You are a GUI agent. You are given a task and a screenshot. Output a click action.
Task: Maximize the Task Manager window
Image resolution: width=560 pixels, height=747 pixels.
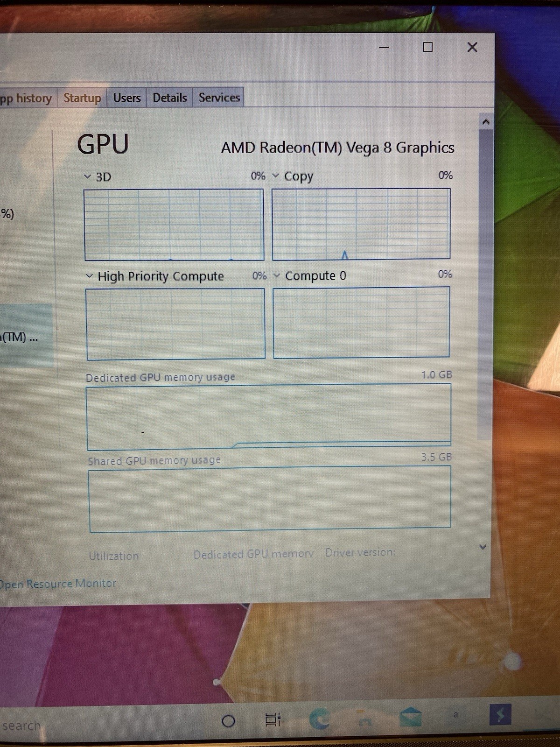point(427,47)
